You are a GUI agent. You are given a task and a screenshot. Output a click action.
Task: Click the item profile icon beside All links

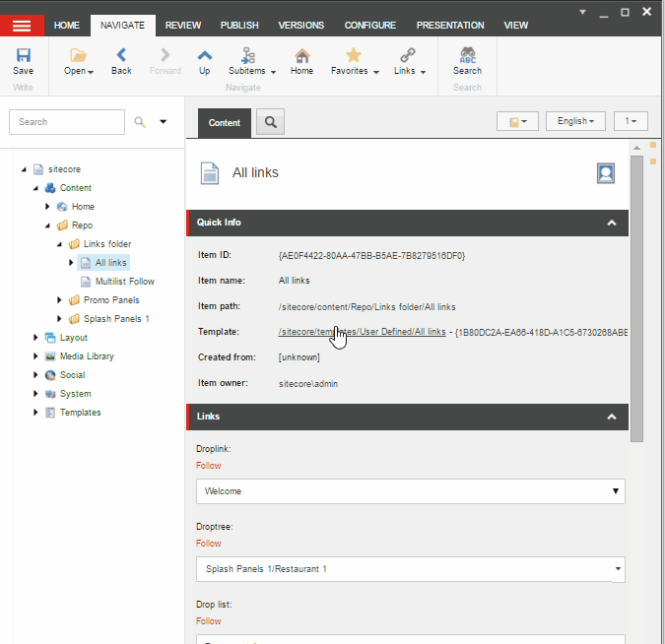606,173
